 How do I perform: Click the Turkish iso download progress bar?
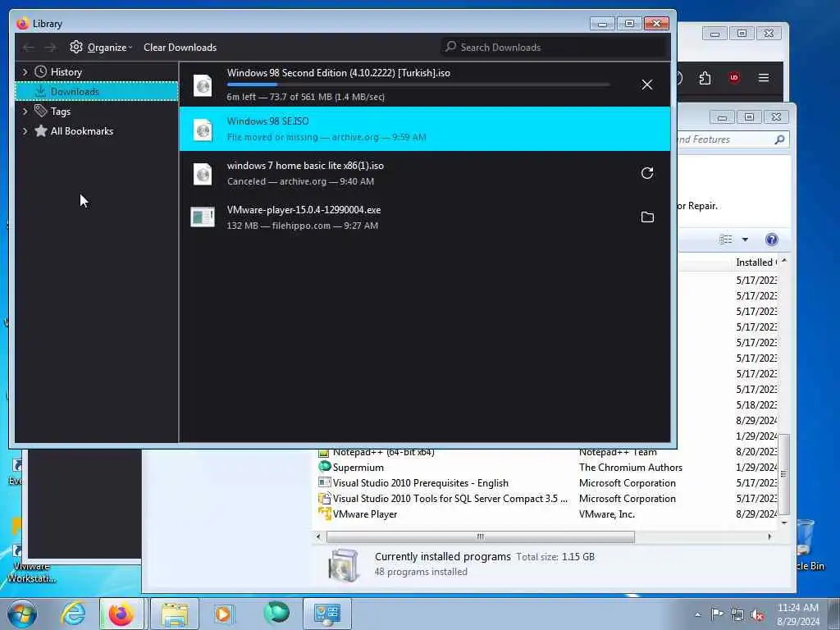[x=418, y=84]
